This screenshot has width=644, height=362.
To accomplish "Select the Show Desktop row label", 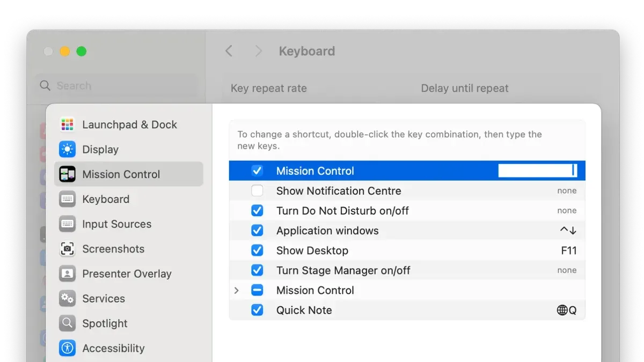I will pos(312,250).
